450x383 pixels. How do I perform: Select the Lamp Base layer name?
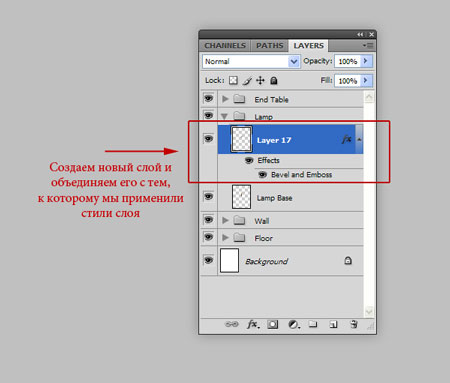[x=274, y=198]
